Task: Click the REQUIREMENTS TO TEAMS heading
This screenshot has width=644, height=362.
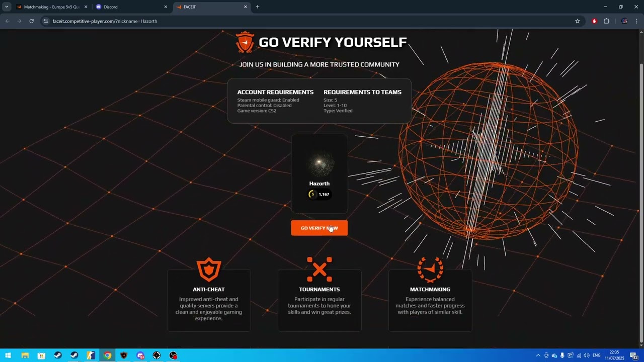Action: point(362,92)
